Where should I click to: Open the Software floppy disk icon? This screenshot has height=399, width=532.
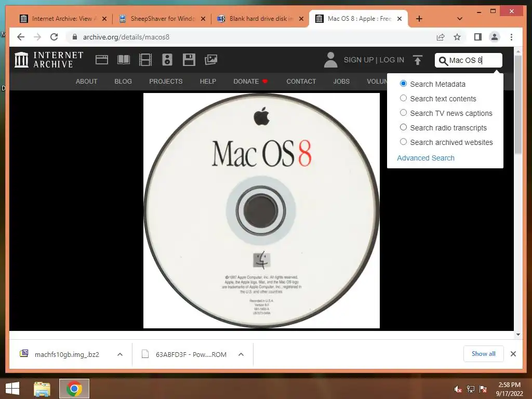pyautogui.click(x=189, y=60)
